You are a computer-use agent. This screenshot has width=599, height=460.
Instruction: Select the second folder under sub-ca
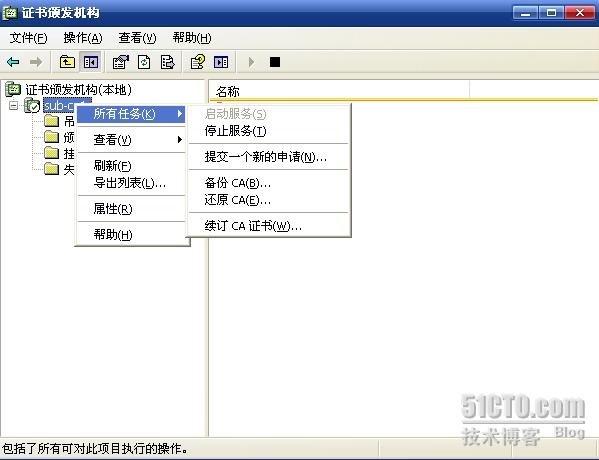[x=52, y=137]
